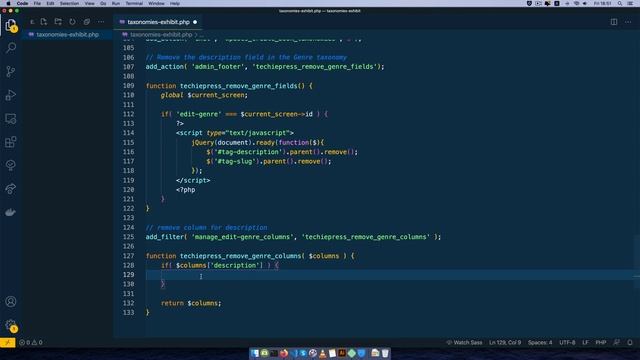The image size is (640, 360).
Task: Split the editor to the right
Action: (x=614, y=22)
